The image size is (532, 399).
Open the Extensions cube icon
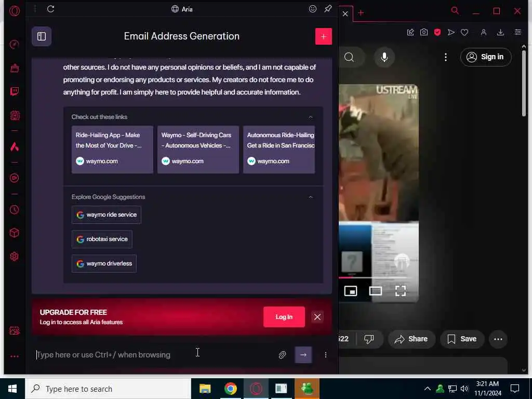pos(14,233)
